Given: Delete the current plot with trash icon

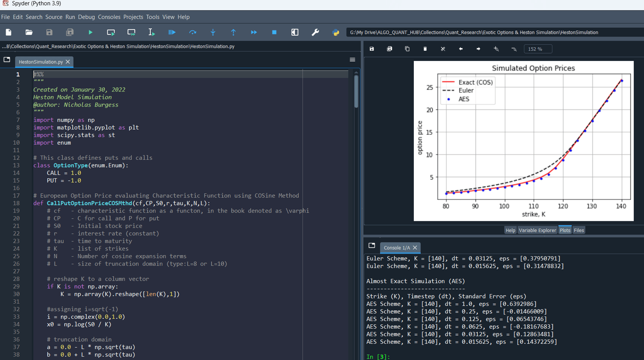Looking at the screenshot, I should point(425,49).
